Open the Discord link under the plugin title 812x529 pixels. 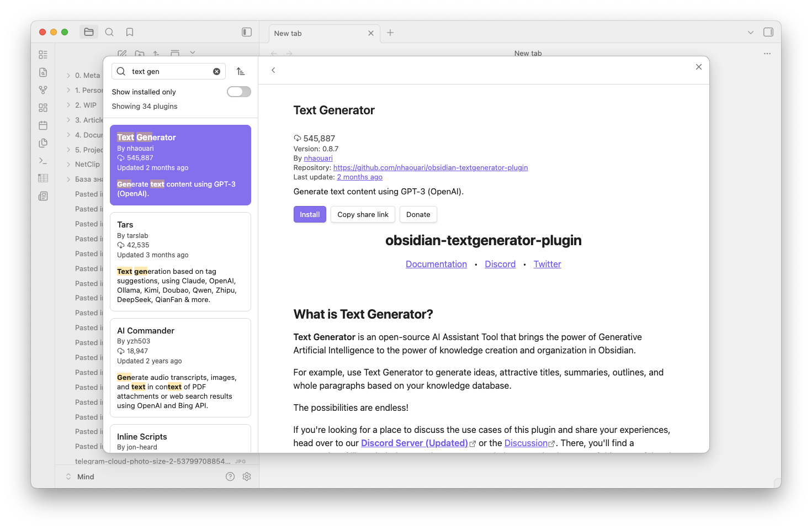click(500, 264)
